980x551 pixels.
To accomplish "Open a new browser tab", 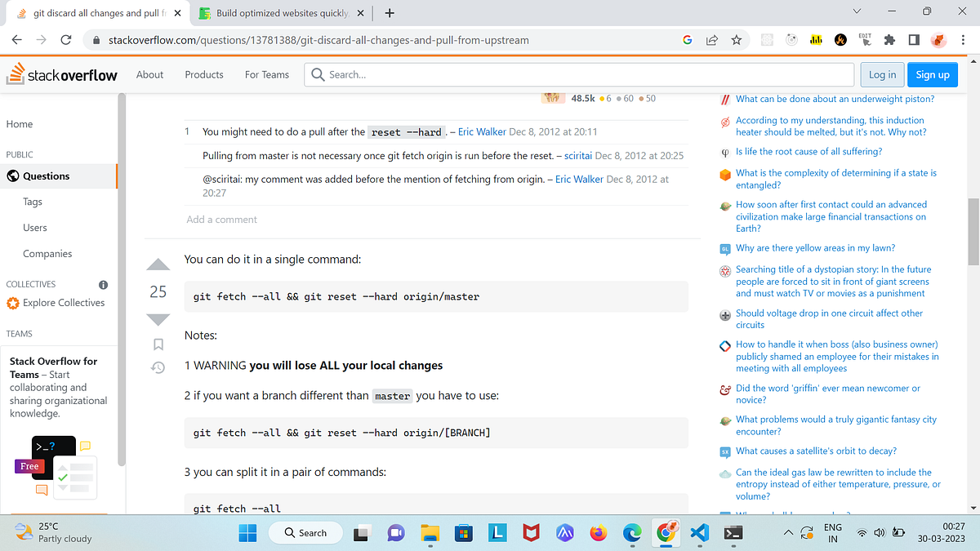I will click(390, 13).
